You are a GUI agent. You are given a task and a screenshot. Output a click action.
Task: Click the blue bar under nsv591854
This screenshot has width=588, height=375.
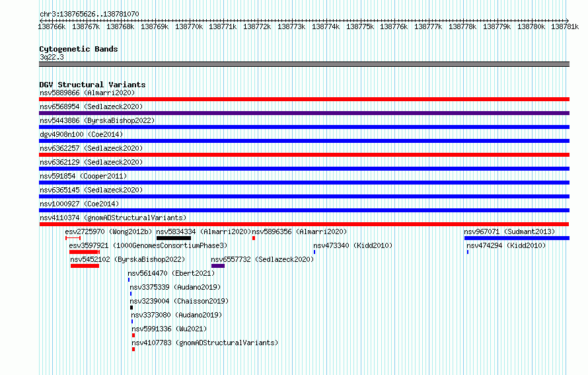coord(304,183)
